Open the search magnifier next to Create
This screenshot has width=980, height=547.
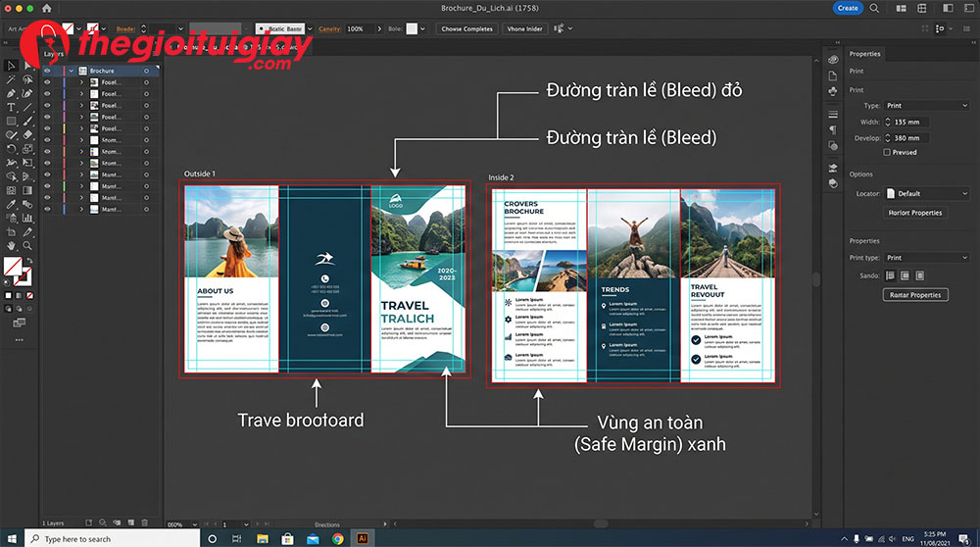(x=874, y=8)
